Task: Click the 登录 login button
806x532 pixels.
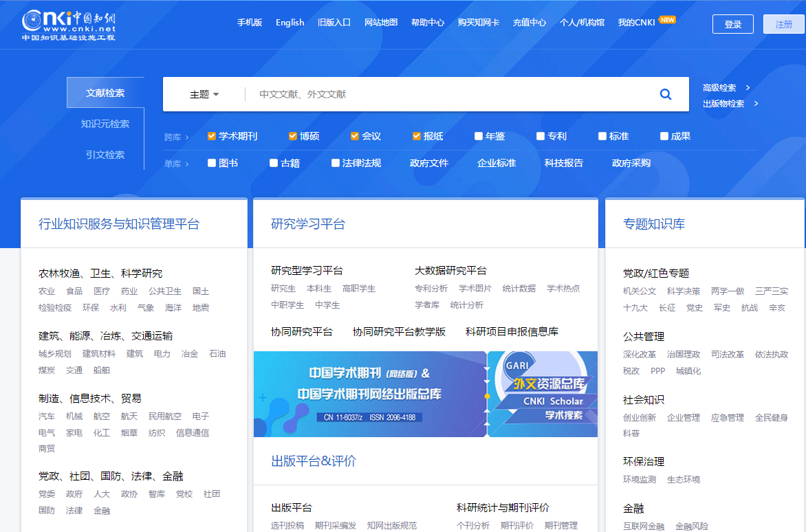Action: pos(733,24)
